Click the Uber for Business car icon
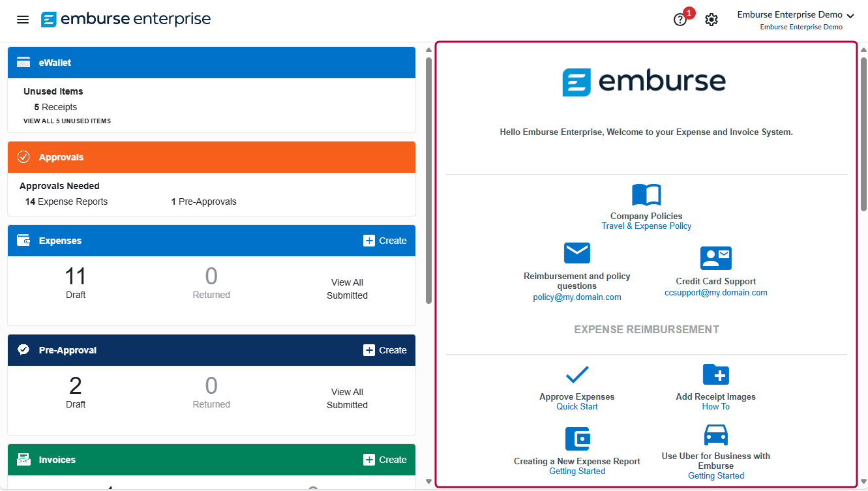This screenshot has width=868, height=491. (715, 435)
